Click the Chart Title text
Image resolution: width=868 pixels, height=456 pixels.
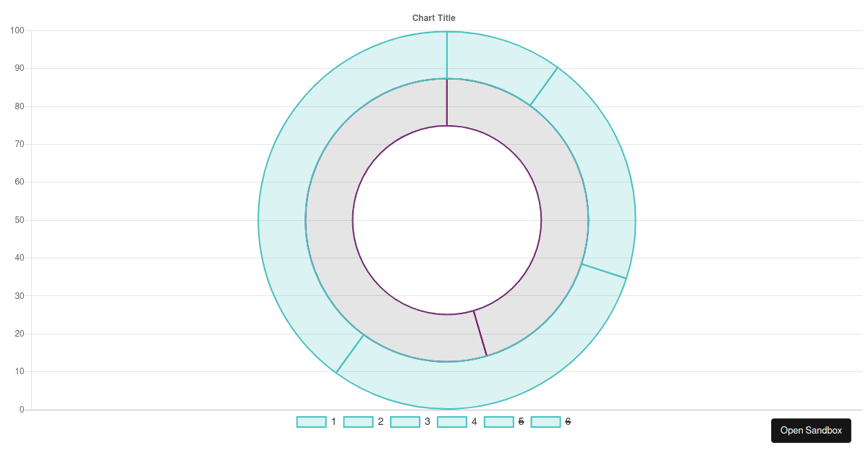click(434, 18)
